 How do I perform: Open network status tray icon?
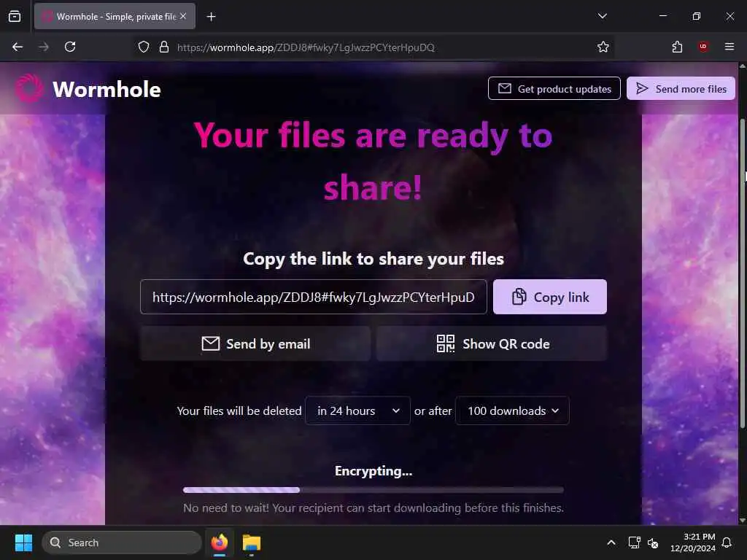click(x=634, y=542)
